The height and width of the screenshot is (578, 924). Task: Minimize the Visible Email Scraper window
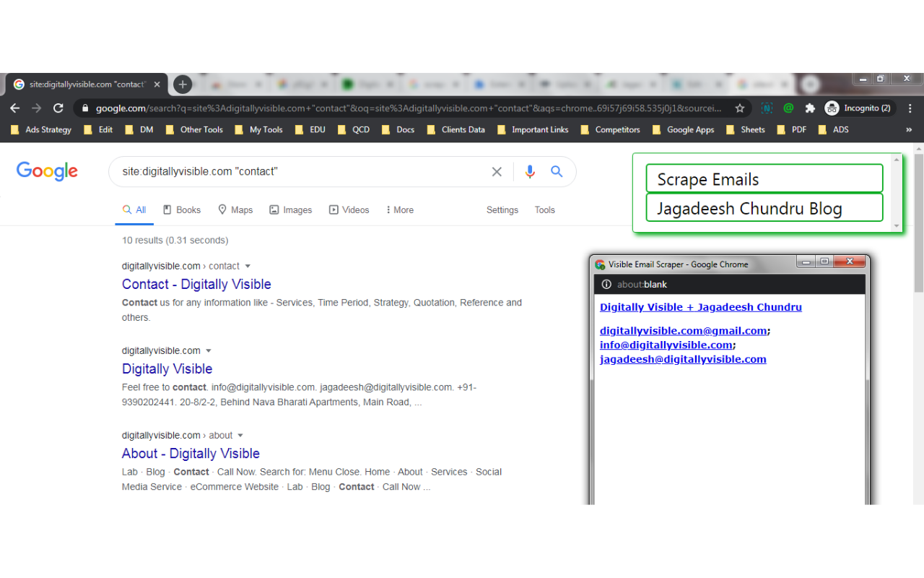tap(806, 262)
